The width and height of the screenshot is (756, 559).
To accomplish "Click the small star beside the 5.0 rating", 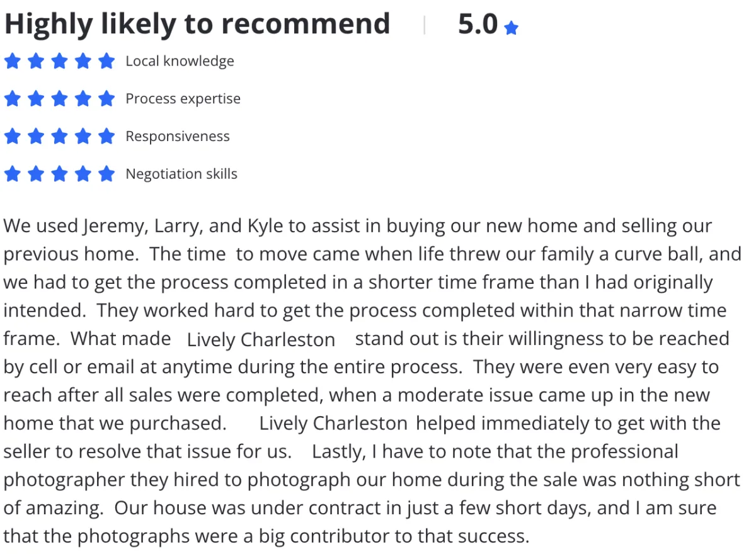I will click(512, 28).
